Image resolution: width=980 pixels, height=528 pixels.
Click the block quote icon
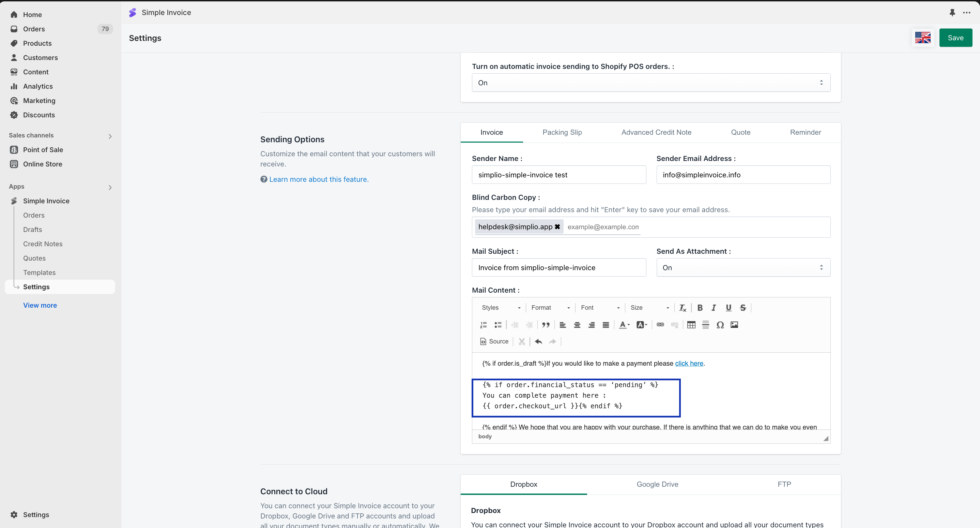coord(546,325)
